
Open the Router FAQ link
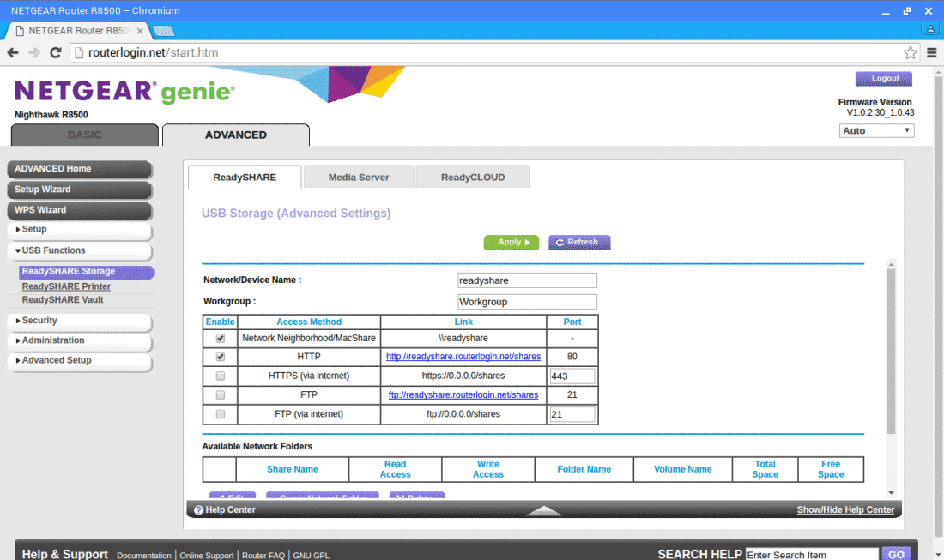pos(263,555)
